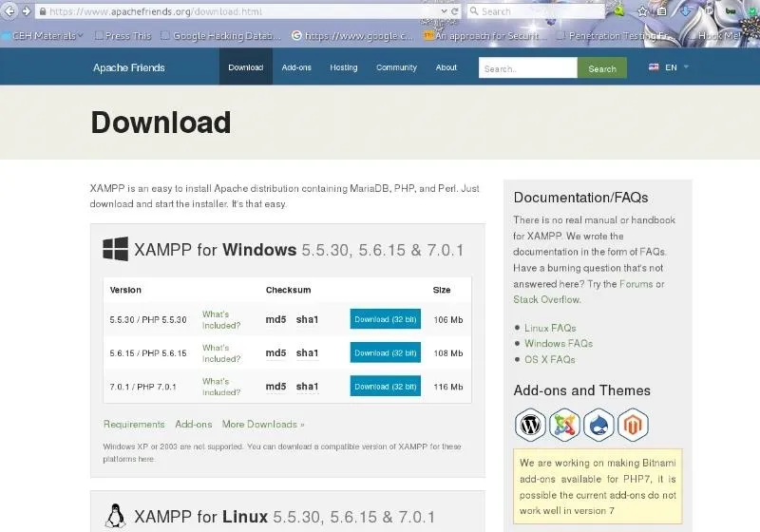The height and width of the screenshot is (532, 760).
Task: Follow the Stack Overflow link
Action: (x=547, y=299)
